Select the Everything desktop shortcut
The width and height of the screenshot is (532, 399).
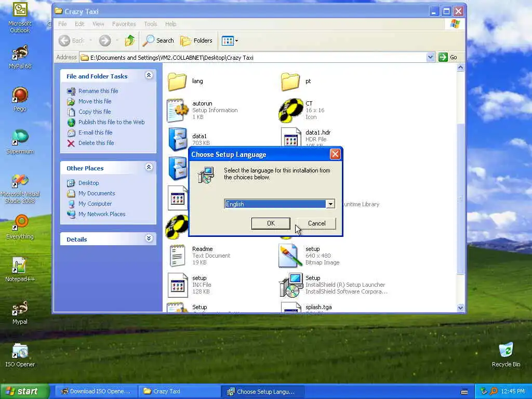(20, 227)
